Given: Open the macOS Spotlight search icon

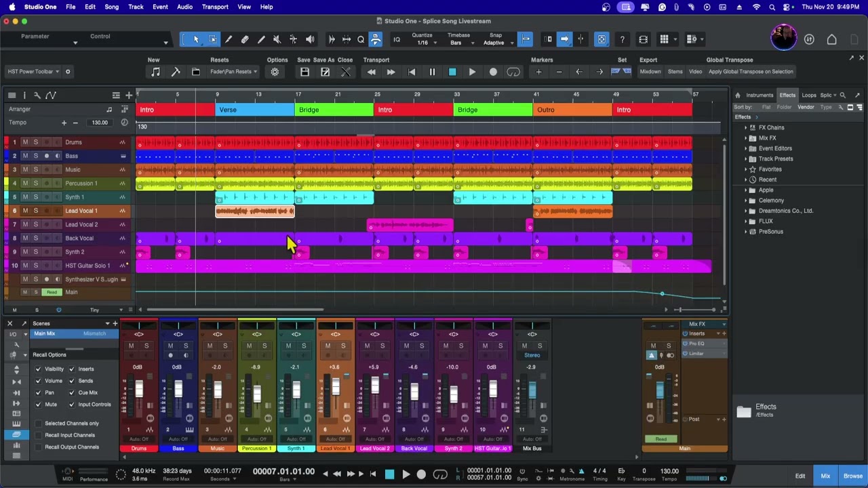Looking at the screenshot, I should click(772, 7).
